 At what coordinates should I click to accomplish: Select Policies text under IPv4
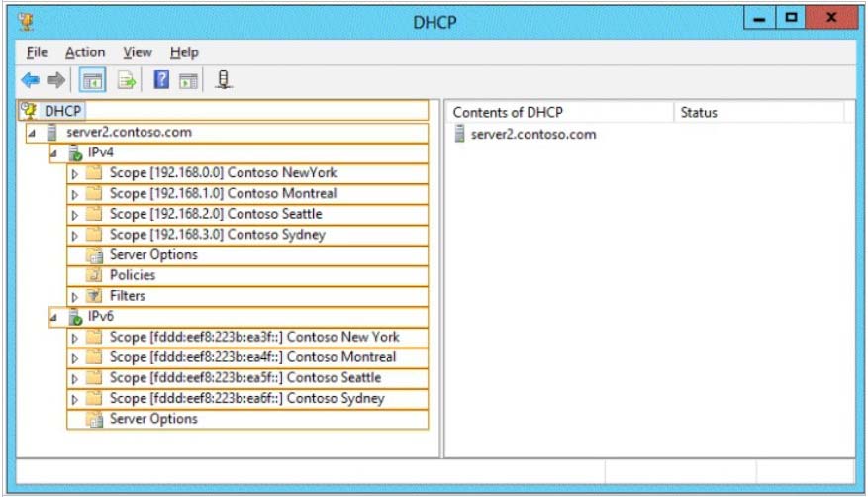click(x=133, y=275)
